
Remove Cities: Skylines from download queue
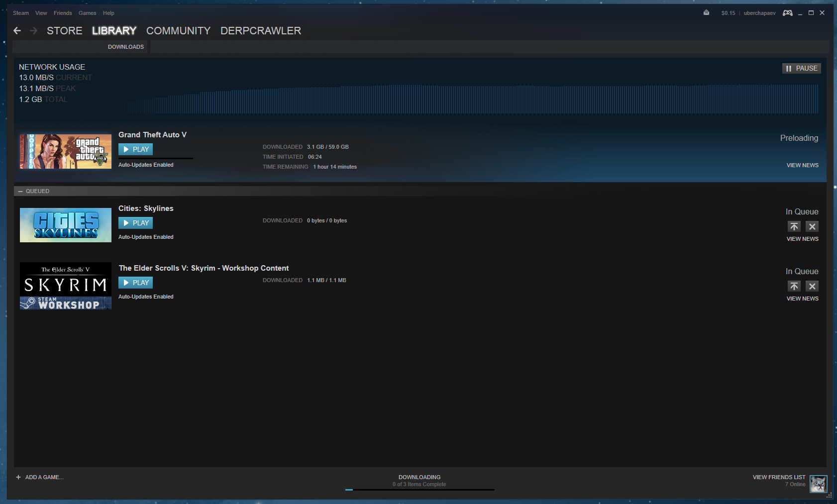click(812, 226)
